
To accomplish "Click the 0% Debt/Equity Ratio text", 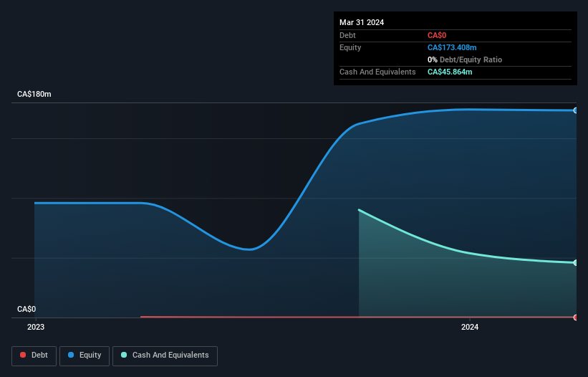I will 465,60.
